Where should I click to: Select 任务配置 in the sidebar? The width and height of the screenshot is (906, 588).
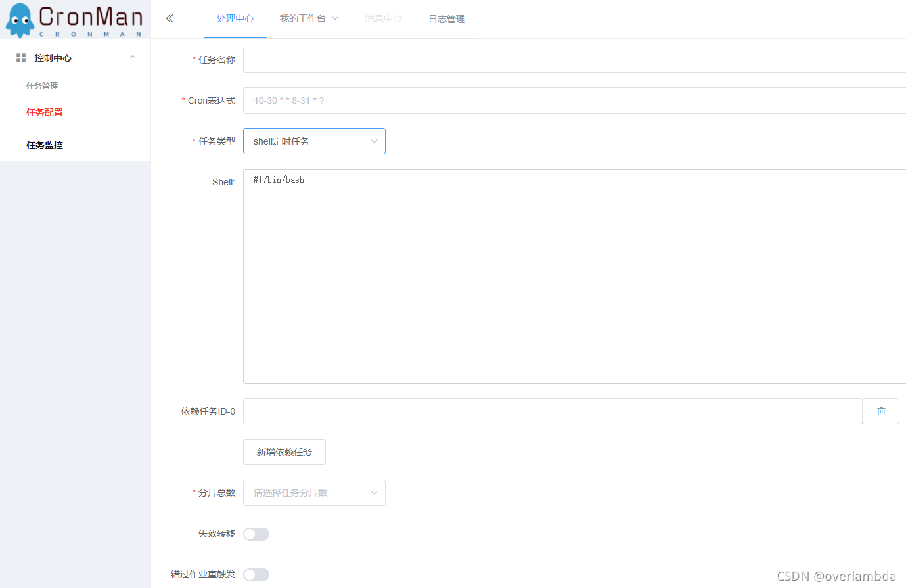pyautogui.click(x=45, y=112)
